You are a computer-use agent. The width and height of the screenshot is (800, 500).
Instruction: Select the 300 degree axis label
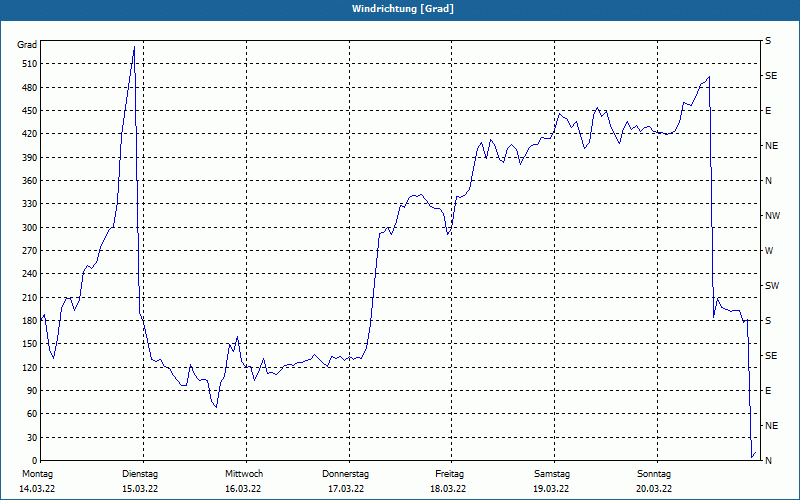[x=30, y=228]
